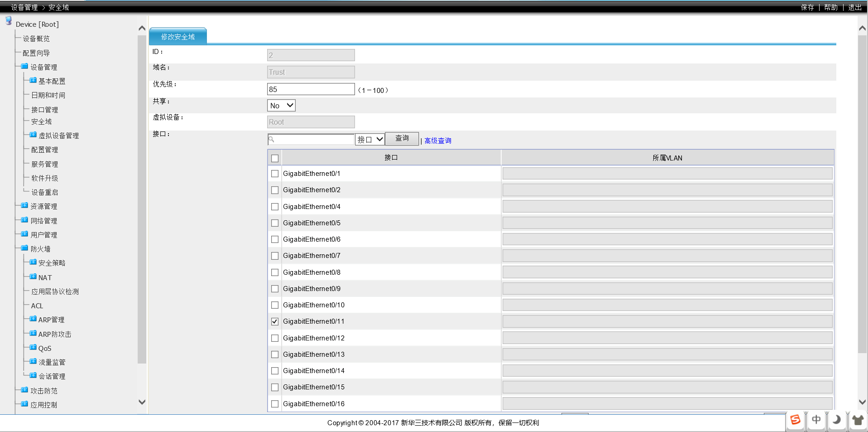This screenshot has width=868, height=432.
Task: Open 设备重启 in the tree
Action: pos(44,192)
